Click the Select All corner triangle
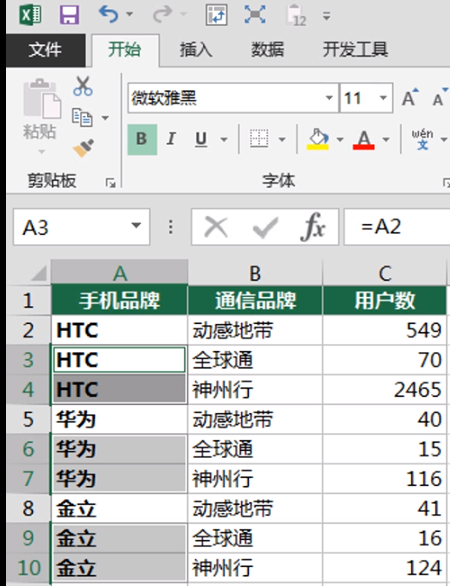 click(x=37, y=272)
